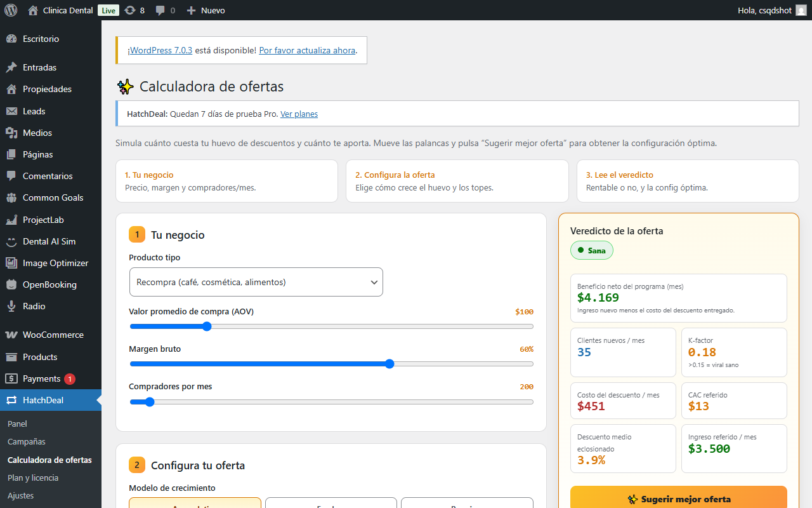Click the Radio microphone icon

click(11, 306)
